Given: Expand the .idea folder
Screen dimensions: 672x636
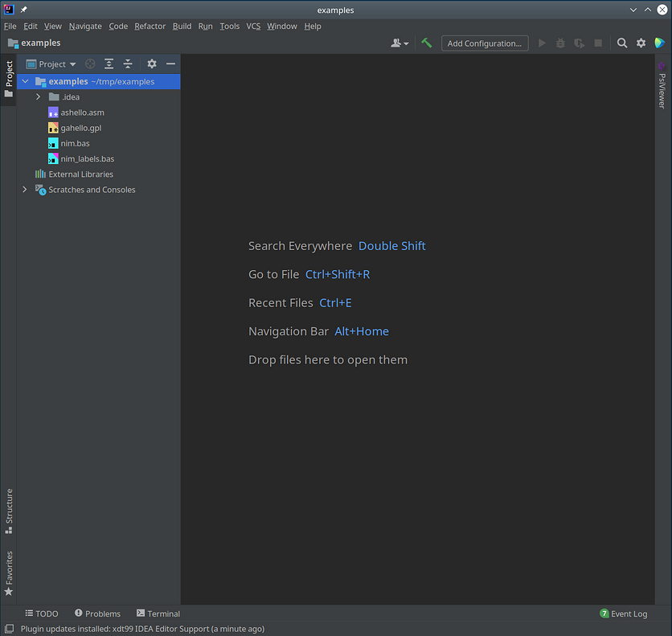Looking at the screenshot, I should tap(37, 96).
